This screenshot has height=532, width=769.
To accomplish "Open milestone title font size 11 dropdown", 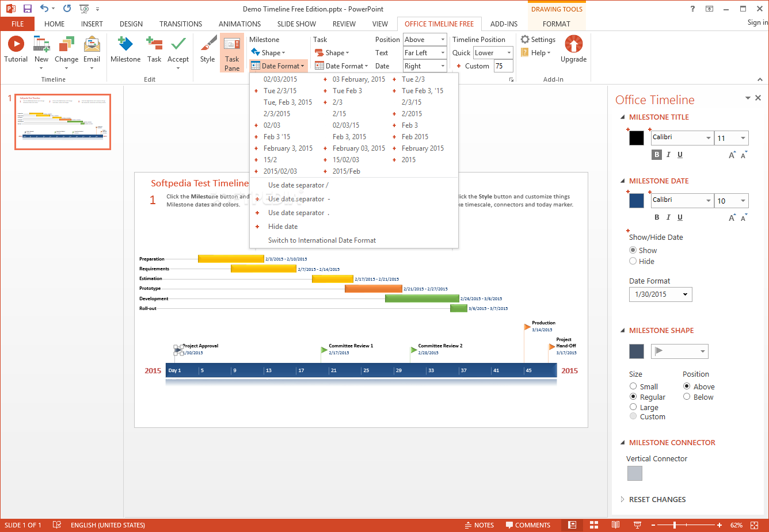I will coord(743,138).
